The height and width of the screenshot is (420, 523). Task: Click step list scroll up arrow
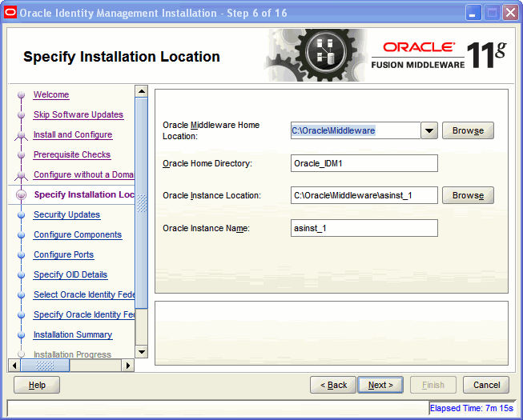[142, 91]
